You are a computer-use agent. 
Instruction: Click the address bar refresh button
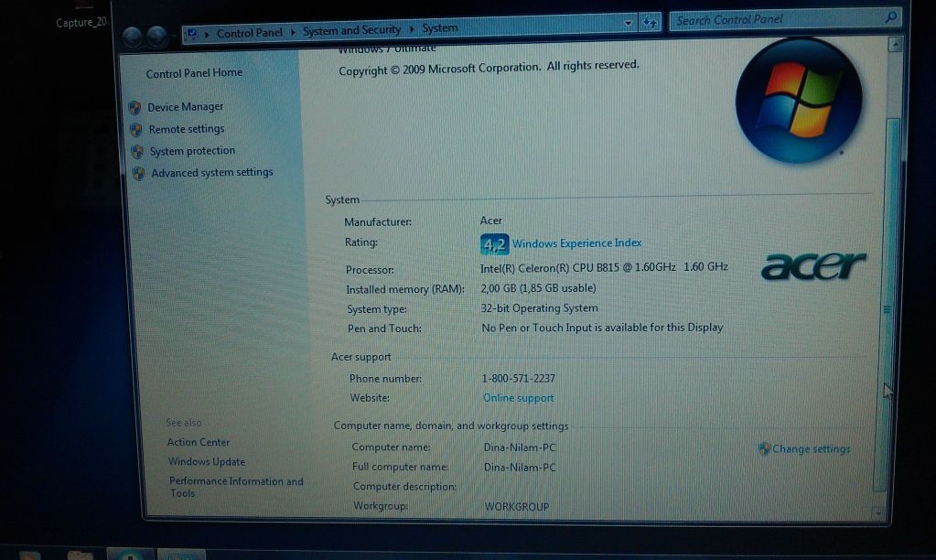coord(650,23)
